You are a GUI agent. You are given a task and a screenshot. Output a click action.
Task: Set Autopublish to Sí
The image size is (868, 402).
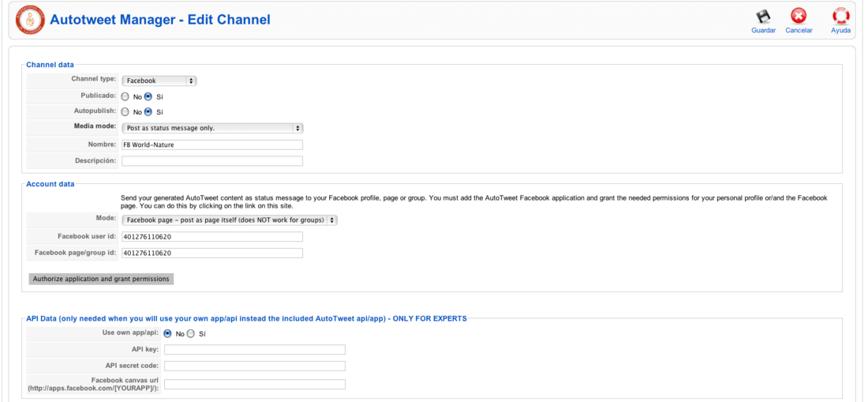pyautogui.click(x=148, y=112)
